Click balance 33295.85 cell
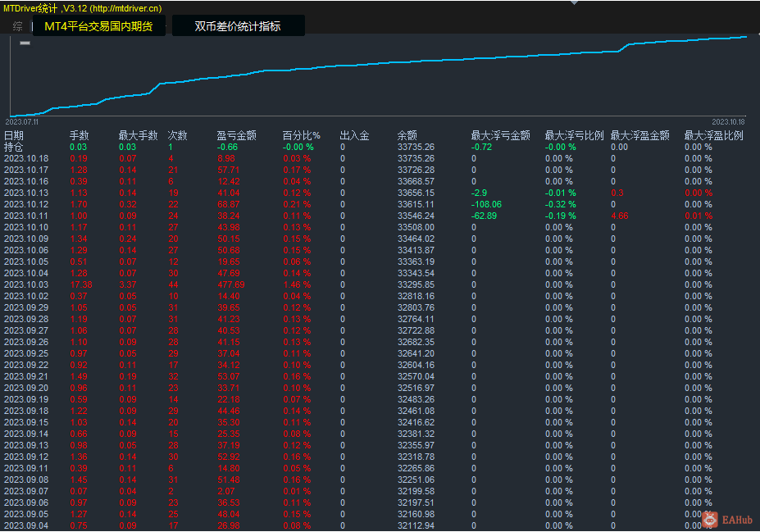This screenshot has height=532, width=760. click(416, 285)
